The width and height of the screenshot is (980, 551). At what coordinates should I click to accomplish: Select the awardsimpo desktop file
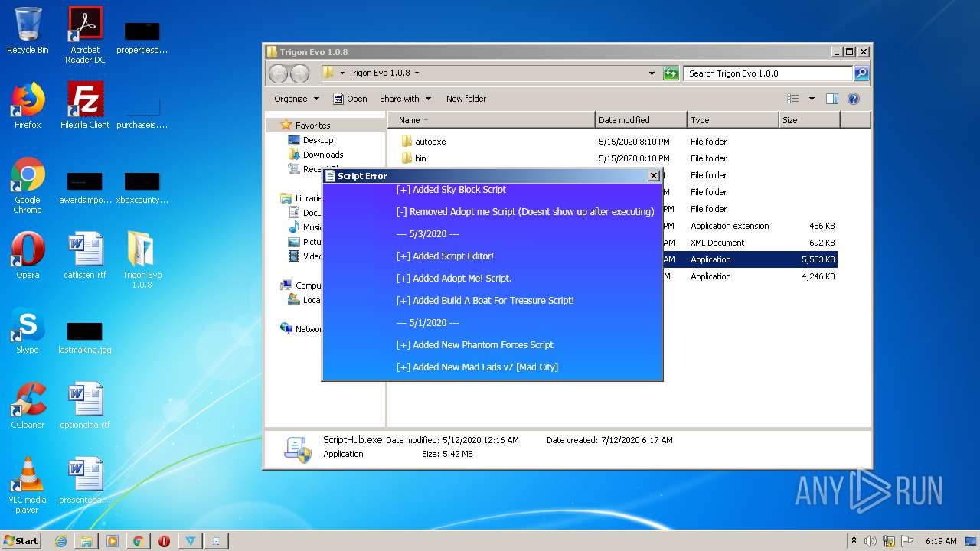point(85,188)
